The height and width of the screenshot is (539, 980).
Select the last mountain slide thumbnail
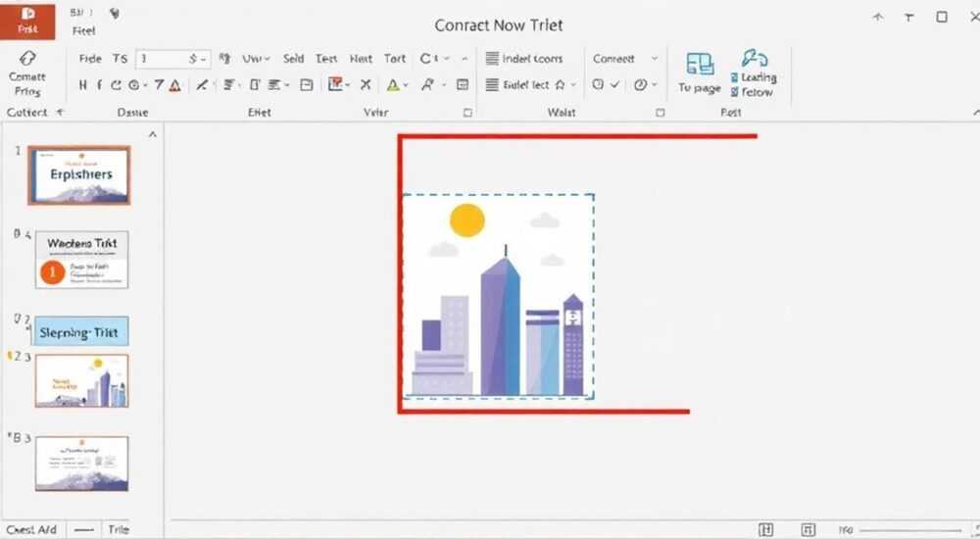(82, 464)
